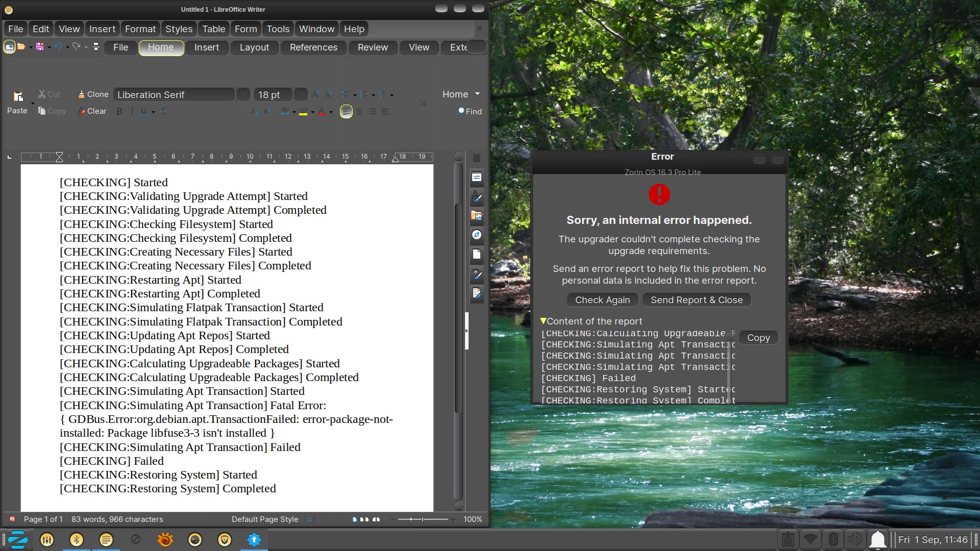Expand ribbon overflow chevron

[x=423, y=103]
